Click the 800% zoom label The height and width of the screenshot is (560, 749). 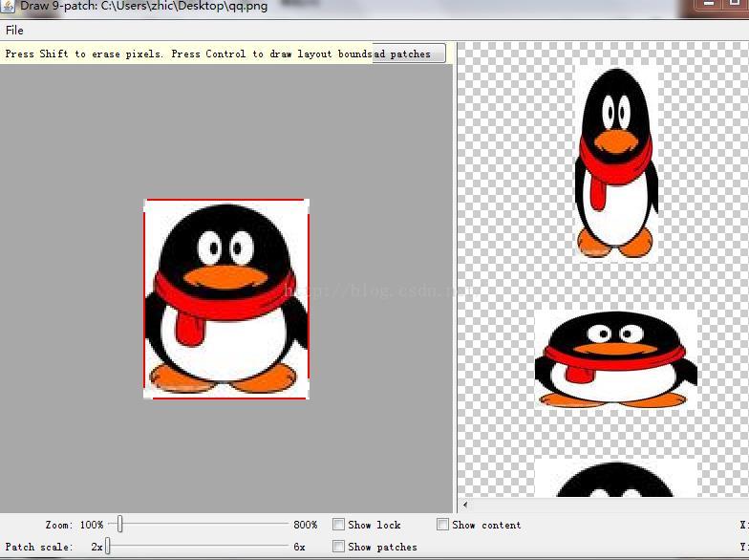click(x=306, y=525)
